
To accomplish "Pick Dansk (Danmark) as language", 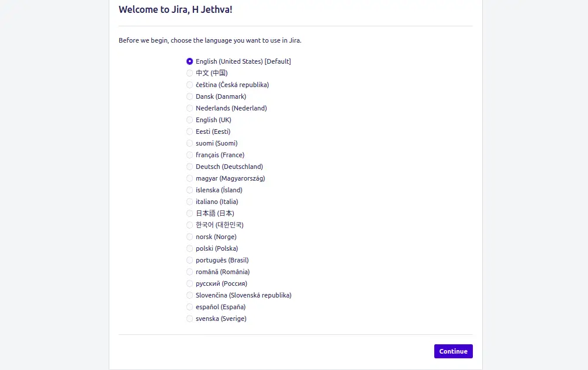I will point(190,96).
